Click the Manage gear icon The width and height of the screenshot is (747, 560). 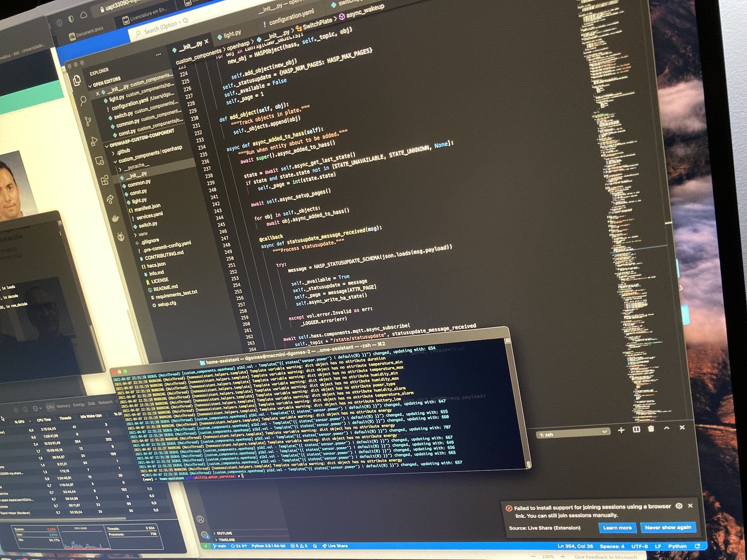tap(205, 535)
